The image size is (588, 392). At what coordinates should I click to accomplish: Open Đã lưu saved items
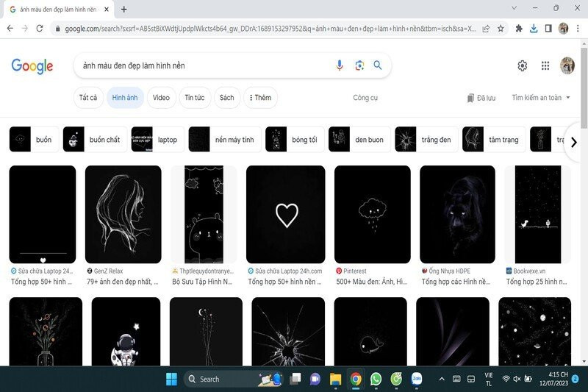[481, 98]
